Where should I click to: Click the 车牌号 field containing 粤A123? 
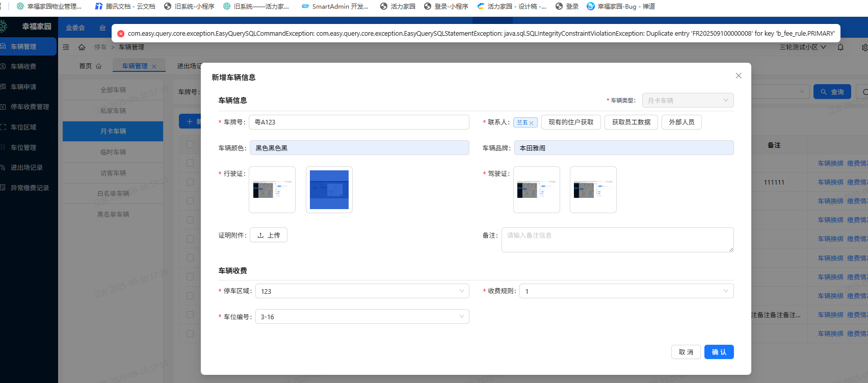point(359,122)
